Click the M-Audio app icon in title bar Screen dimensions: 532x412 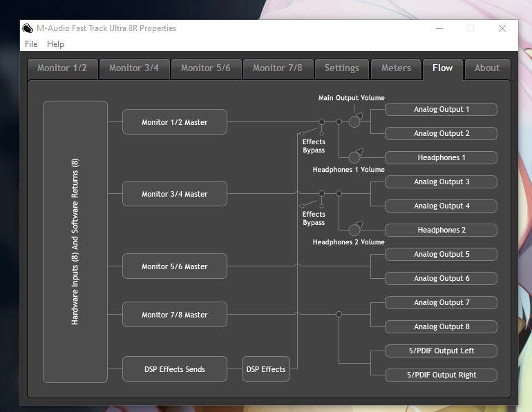pos(28,28)
